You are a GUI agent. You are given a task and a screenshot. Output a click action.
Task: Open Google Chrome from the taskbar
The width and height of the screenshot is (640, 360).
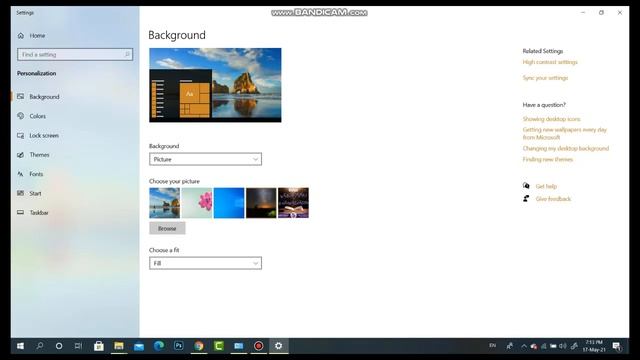pyautogui.click(x=199, y=346)
